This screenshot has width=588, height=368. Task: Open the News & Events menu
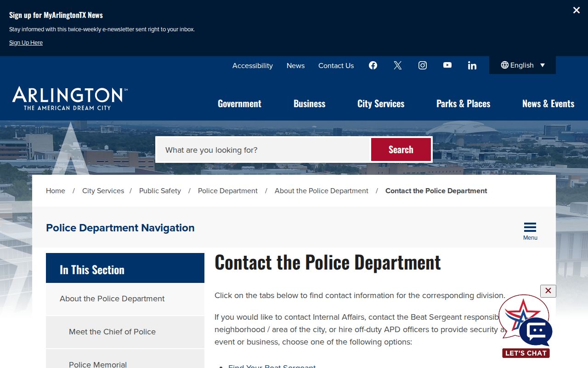548,103
